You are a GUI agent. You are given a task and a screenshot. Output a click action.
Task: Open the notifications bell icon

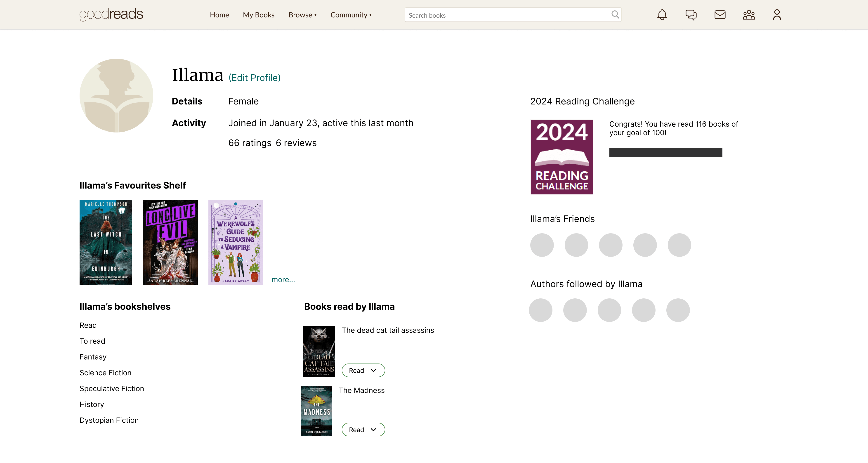(662, 15)
